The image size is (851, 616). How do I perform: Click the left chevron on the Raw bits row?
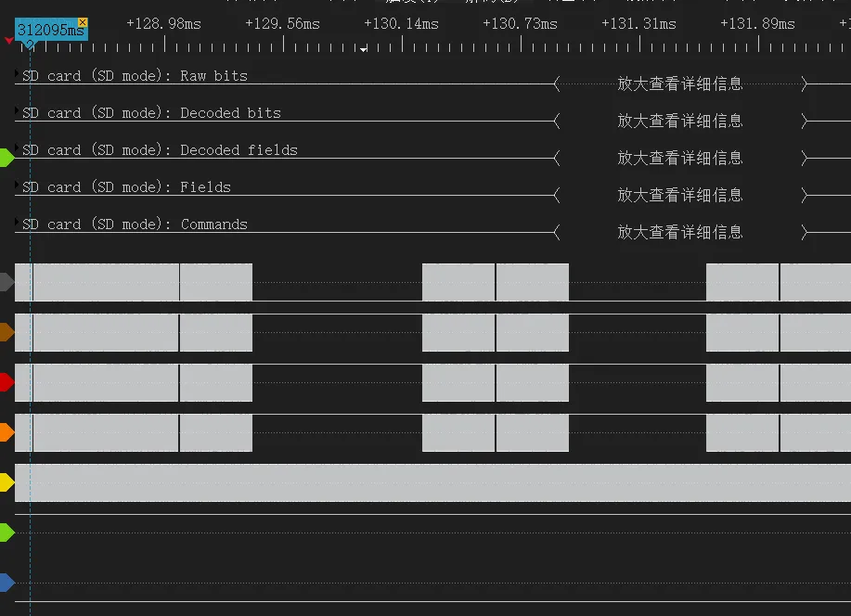pyautogui.click(x=556, y=83)
